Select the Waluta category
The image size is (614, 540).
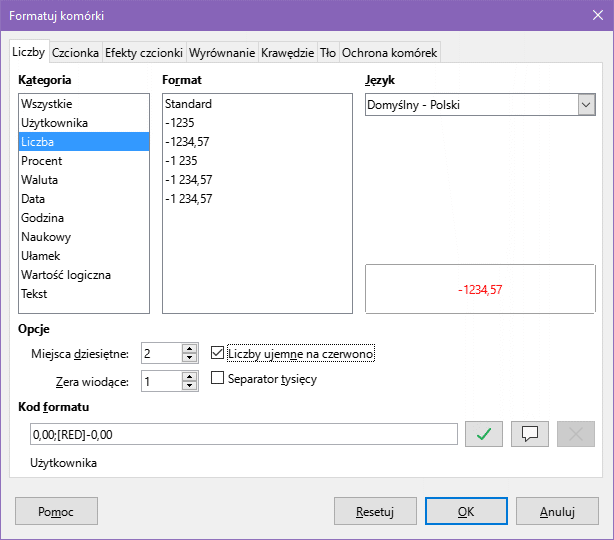(40, 180)
